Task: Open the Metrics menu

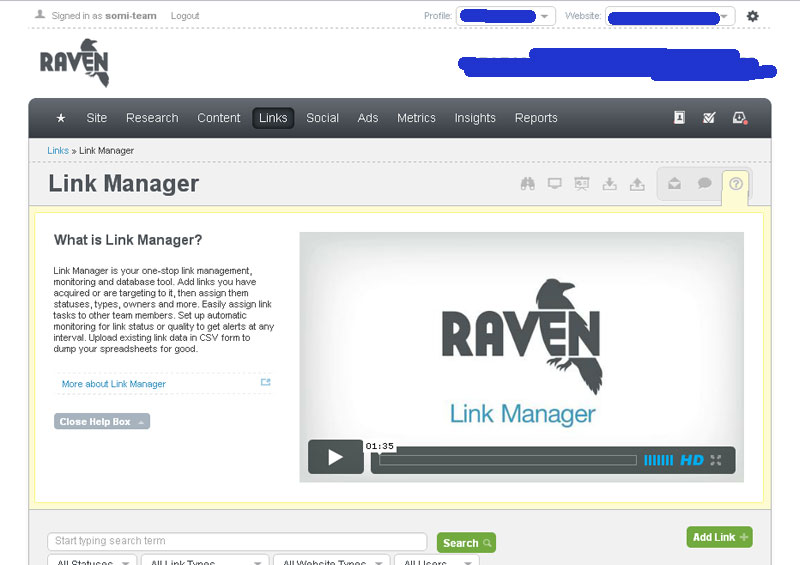Action: tap(416, 118)
